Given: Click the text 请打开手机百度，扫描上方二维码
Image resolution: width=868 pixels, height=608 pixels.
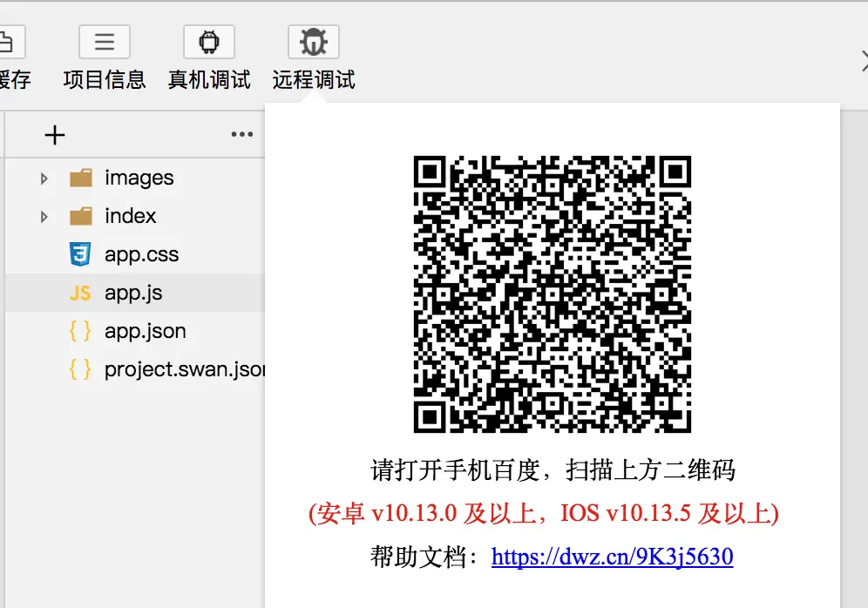Looking at the screenshot, I should pos(553,470).
